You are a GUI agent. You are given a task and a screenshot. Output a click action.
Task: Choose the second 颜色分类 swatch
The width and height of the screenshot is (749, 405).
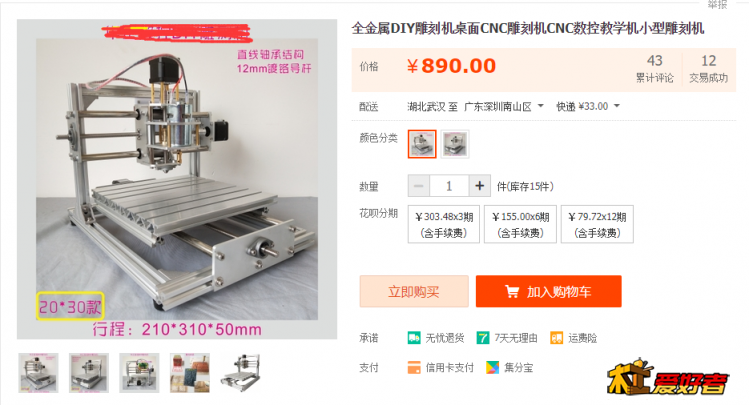coord(455,144)
